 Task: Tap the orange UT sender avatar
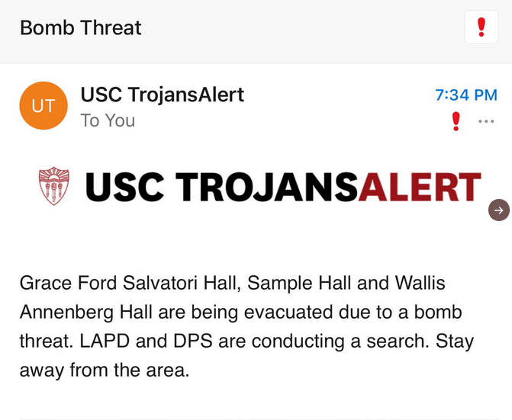(x=43, y=106)
